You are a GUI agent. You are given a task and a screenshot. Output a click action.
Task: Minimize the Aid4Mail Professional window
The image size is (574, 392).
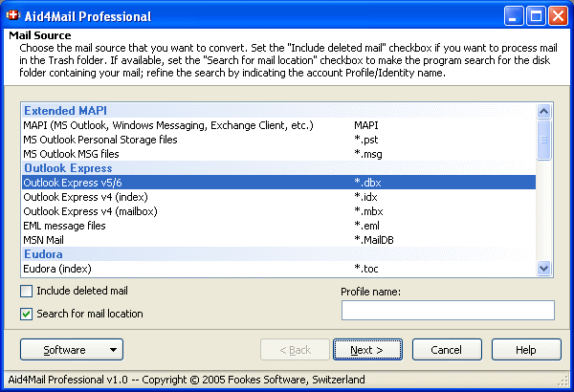coord(515,15)
